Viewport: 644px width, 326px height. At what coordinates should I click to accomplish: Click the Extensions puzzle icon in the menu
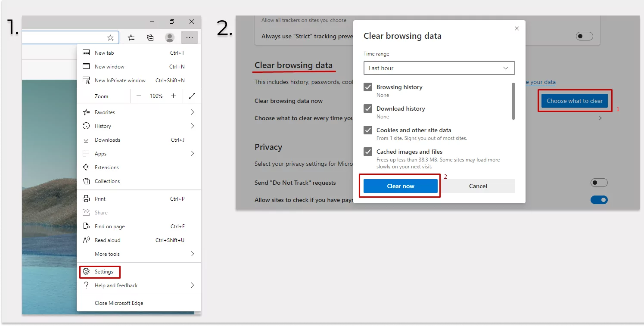(x=86, y=167)
